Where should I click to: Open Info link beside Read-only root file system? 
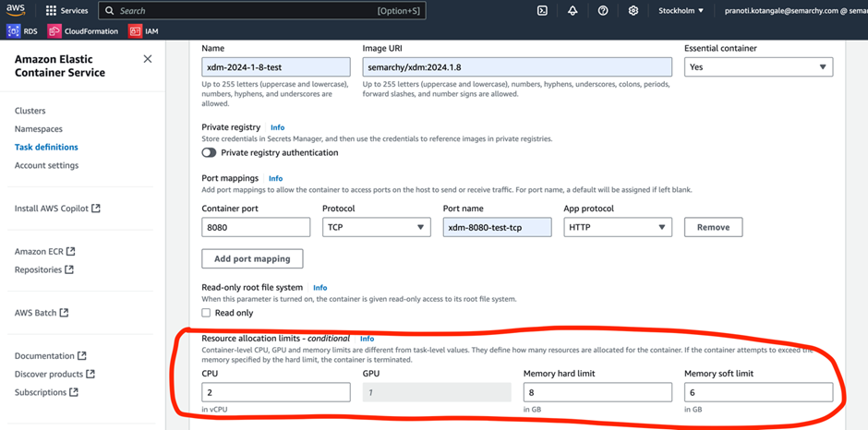(x=320, y=288)
